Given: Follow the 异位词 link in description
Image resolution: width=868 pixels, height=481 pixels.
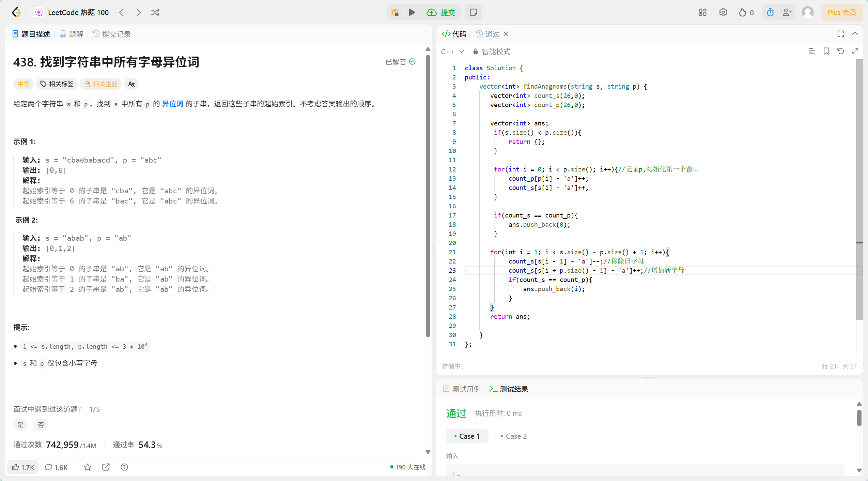Looking at the screenshot, I should point(172,104).
